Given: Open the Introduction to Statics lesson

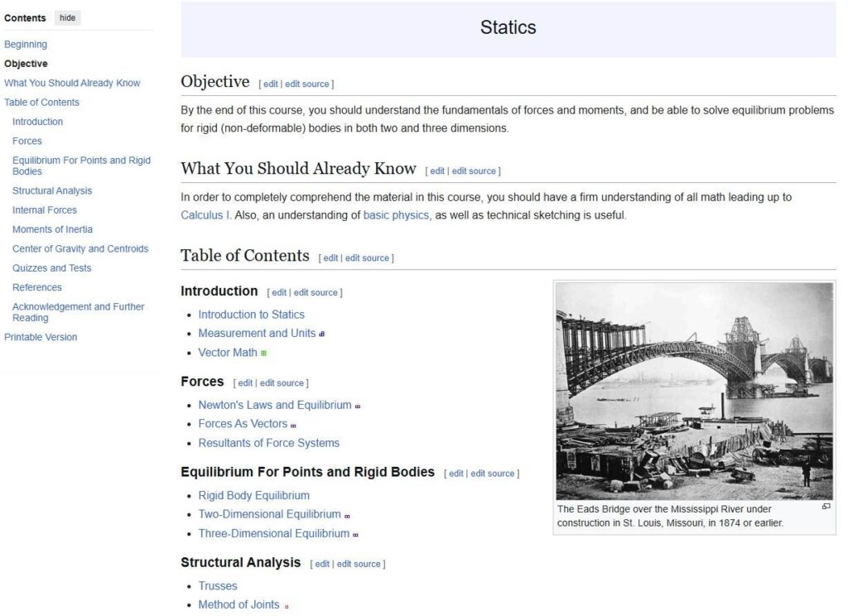Looking at the screenshot, I should point(251,314).
